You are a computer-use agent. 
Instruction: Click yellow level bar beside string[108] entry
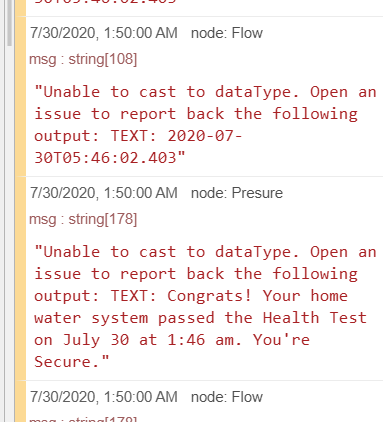(x=21, y=96)
